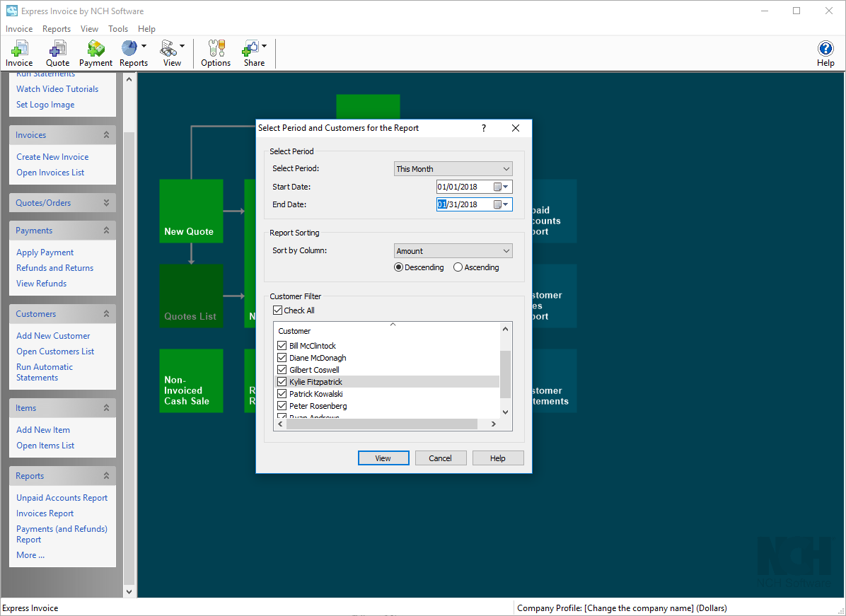Click the View button in the dialog
This screenshot has width=846, height=616.
383,458
